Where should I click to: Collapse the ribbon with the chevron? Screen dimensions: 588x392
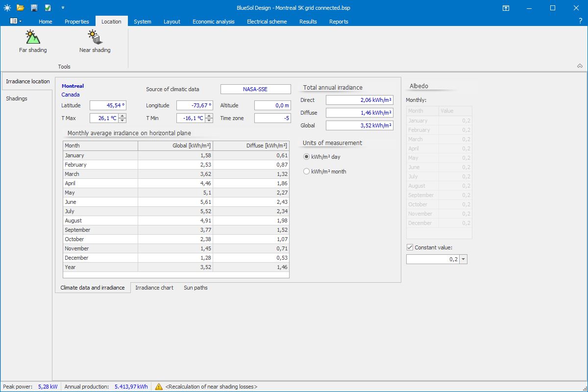[580, 66]
